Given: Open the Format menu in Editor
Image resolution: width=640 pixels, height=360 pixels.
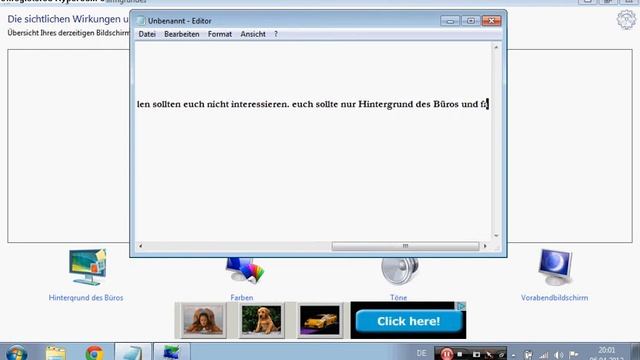Looking at the screenshot, I should (220, 34).
